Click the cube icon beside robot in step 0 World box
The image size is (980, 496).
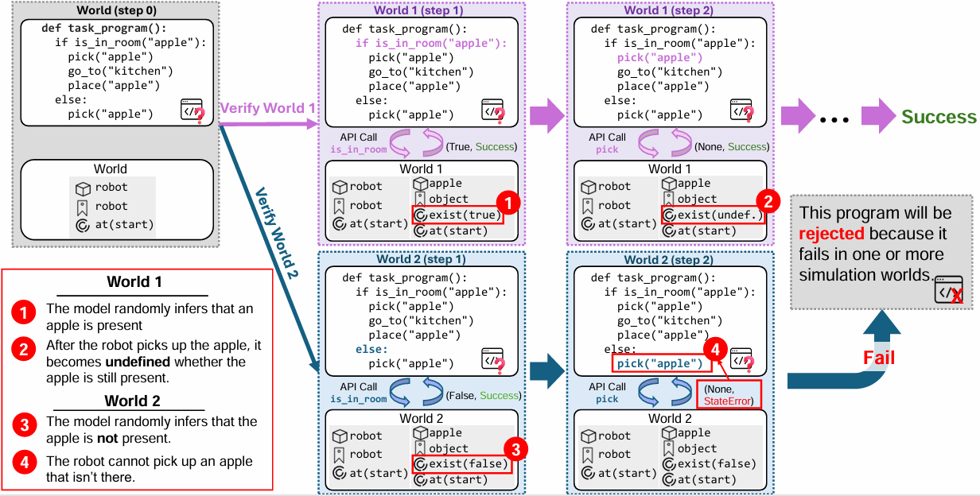[82, 188]
